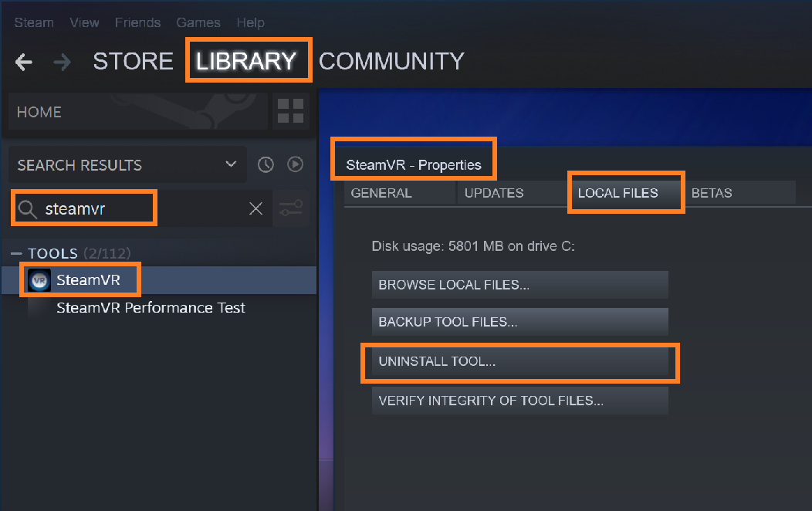This screenshot has width=812, height=511.
Task: Click the disk usage text
Action: 473,246
